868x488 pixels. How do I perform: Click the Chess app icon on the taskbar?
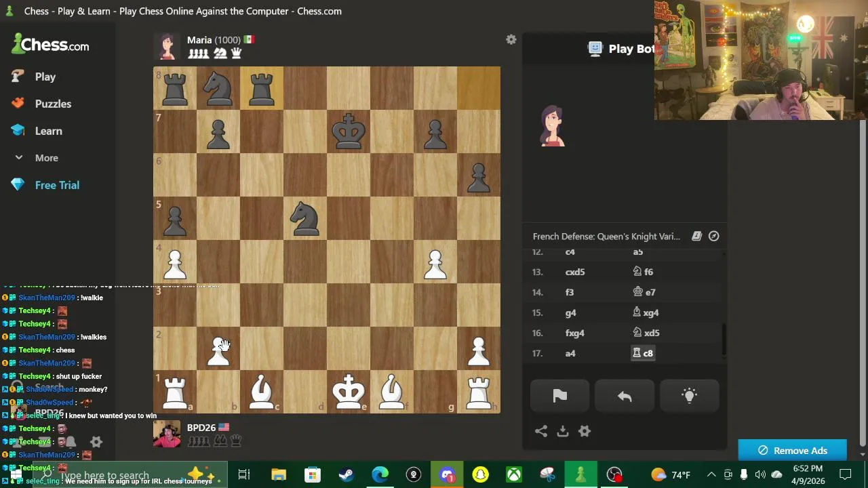coord(580,474)
